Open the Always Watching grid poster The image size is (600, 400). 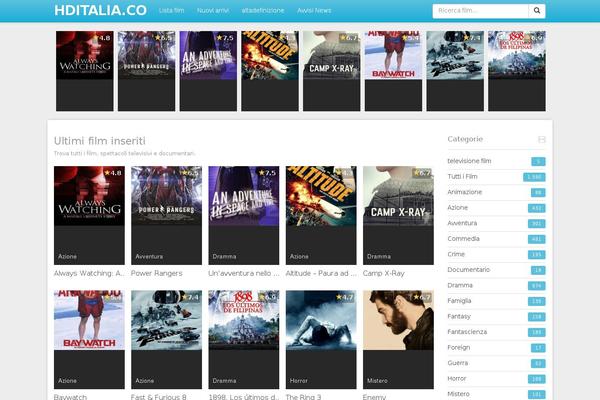click(89, 215)
